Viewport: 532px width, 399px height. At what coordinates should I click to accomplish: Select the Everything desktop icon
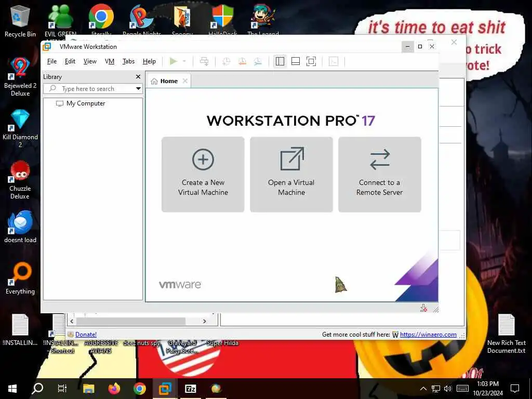(x=20, y=278)
